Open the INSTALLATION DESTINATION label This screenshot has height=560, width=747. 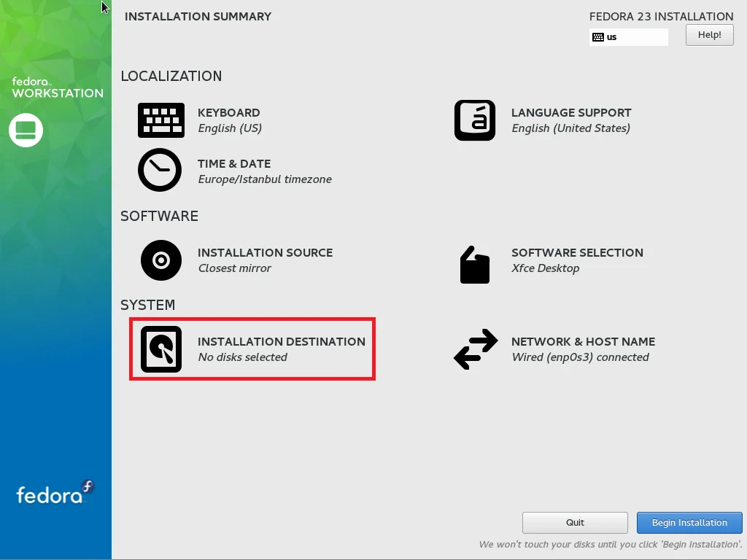282,342
